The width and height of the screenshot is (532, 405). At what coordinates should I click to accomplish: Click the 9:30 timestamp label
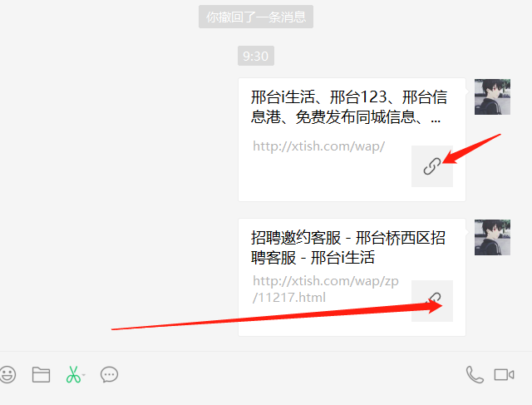(256, 56)
